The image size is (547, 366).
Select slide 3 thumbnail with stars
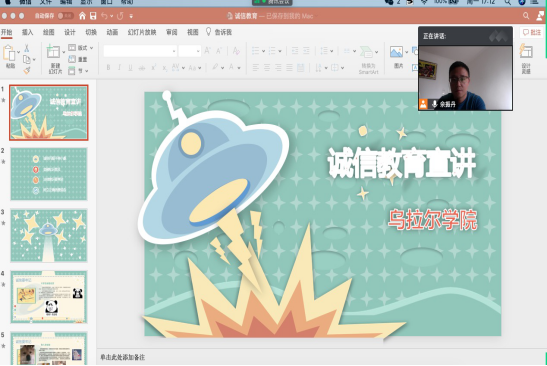click(x=48, y=235)
